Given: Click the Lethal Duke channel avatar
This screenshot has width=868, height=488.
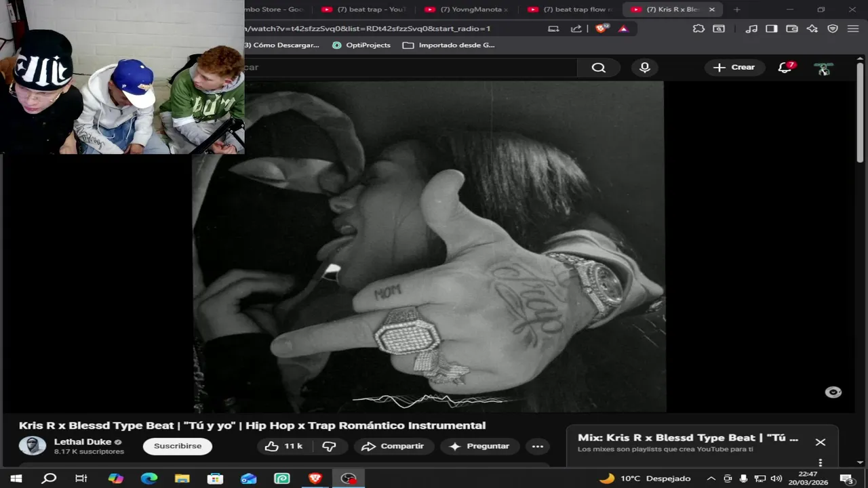Looking at the screenshot, I should 32,446.
